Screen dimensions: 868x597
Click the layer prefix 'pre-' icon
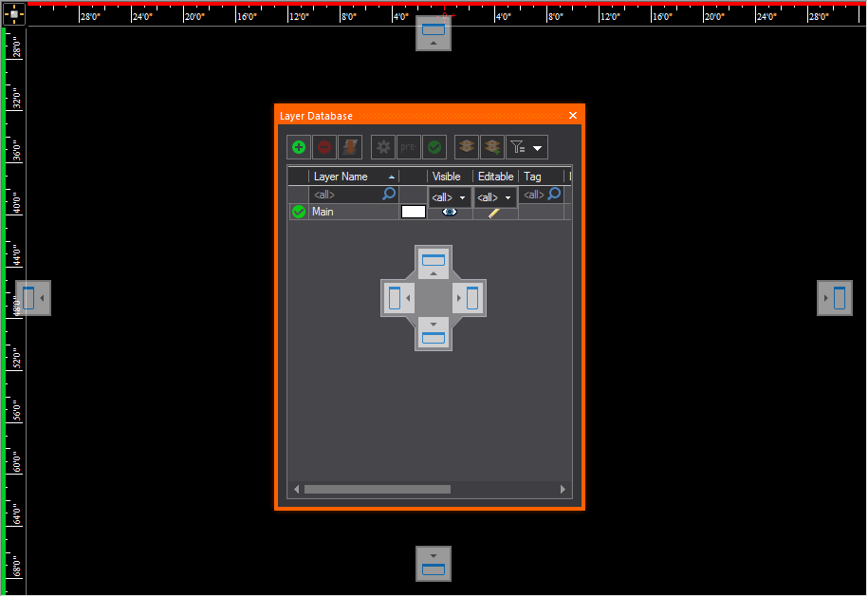[x=408, y=147]
